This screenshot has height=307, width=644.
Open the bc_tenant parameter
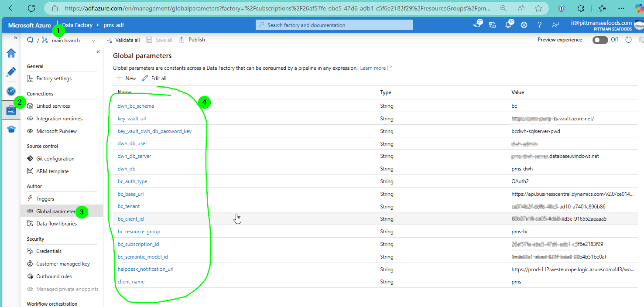(129, 206)
